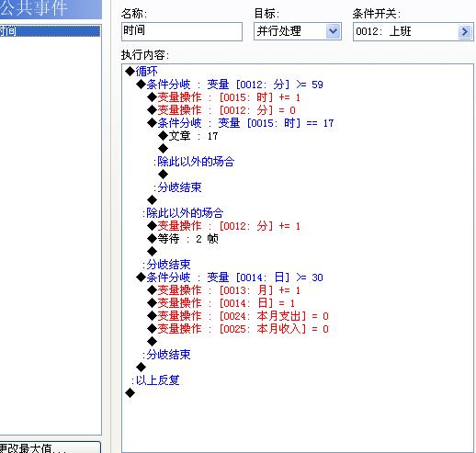Select line 变量操作：[0012: 分] += 1
The image size is (476, 453).
click(224, 226)
